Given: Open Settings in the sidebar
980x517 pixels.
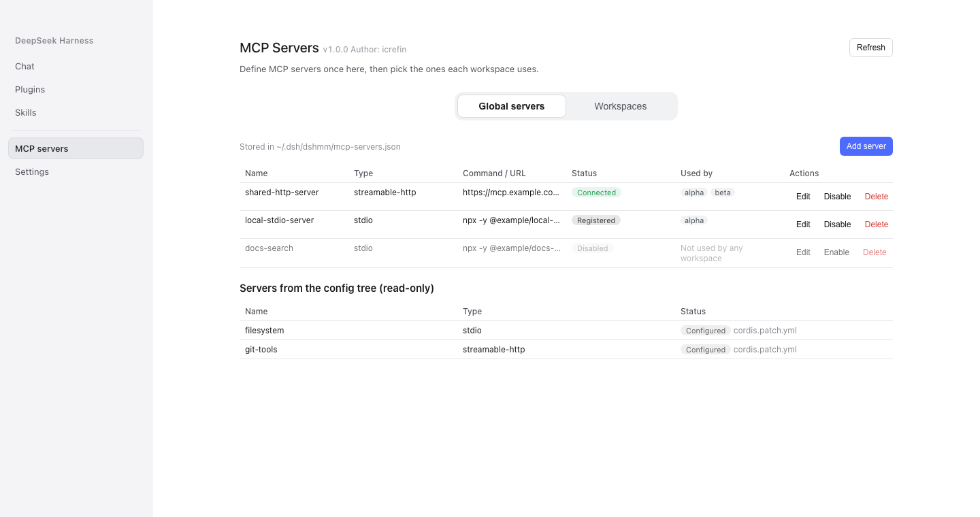Looking at the screenshot, I should 76,172.
